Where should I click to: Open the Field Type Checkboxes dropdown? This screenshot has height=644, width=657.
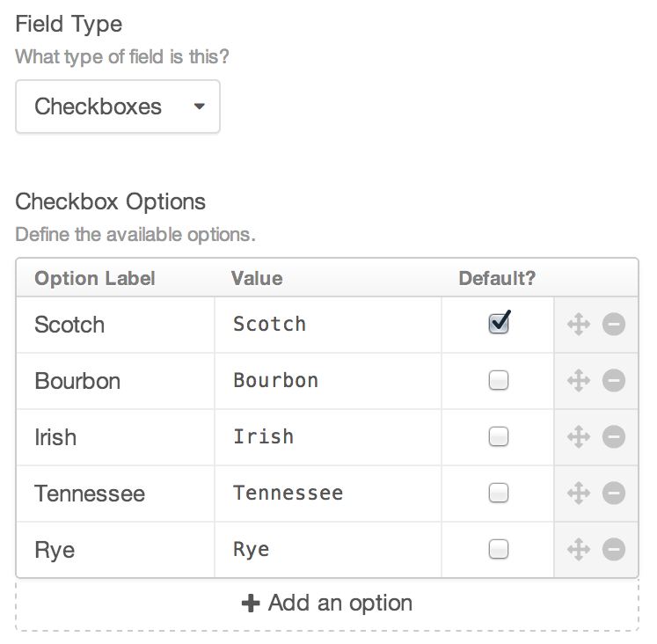pyautogui.click(x=118, y=107)
